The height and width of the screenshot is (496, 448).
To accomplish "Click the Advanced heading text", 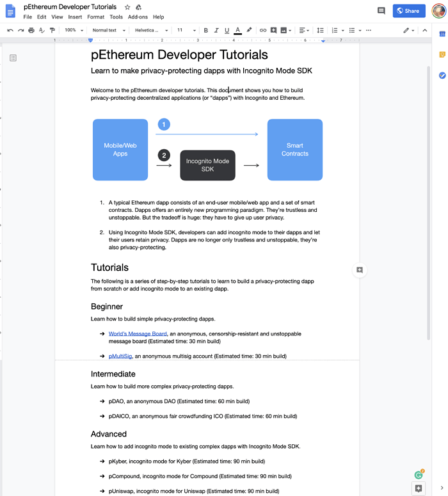I will tap(109, 434).
